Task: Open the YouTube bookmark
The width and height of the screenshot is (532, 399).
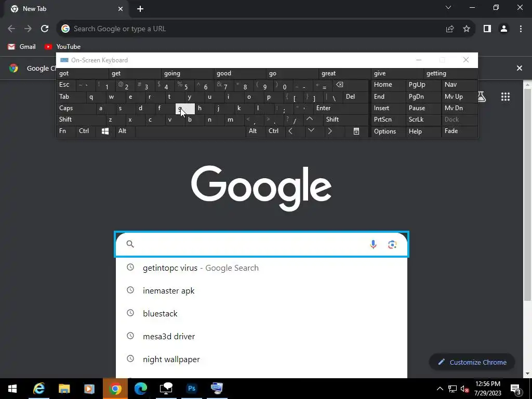Action: (x=62, y=46)
